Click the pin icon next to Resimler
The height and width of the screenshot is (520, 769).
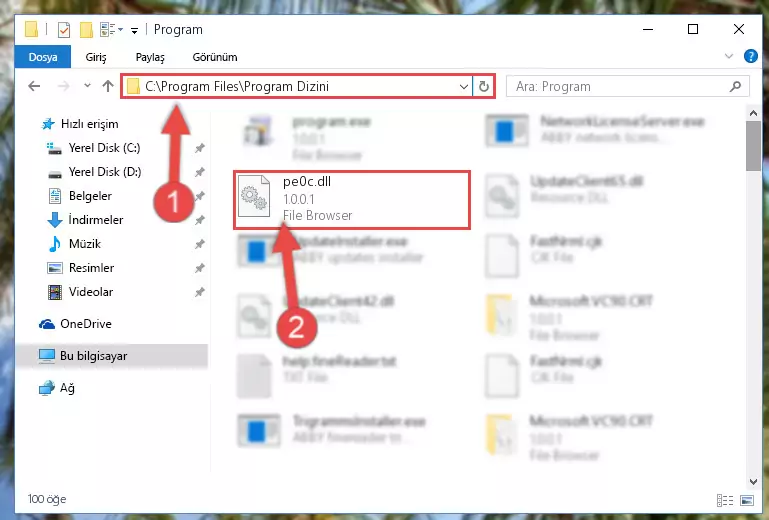pos(200,268)
